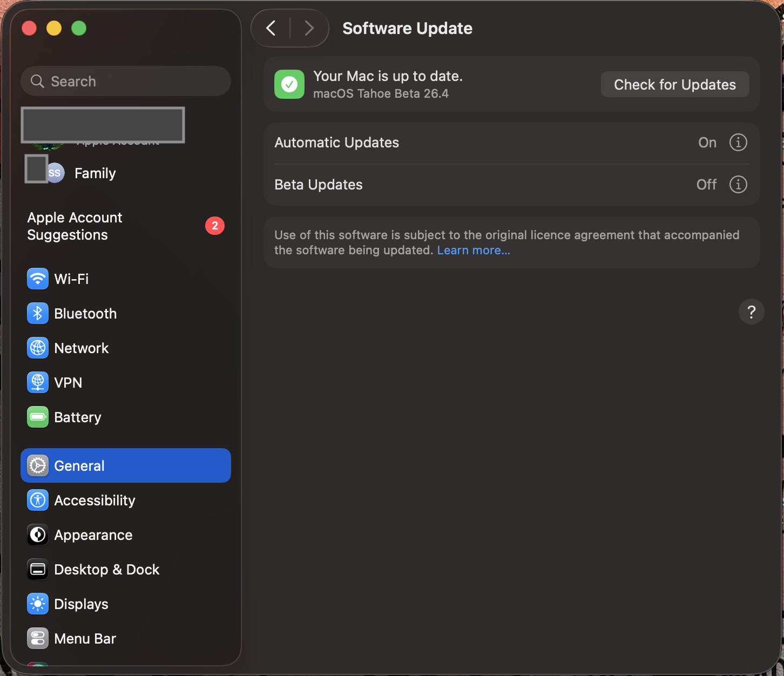Select the Appearance settings icon
The image size is (784, 676).
click(x=37, y=535)
